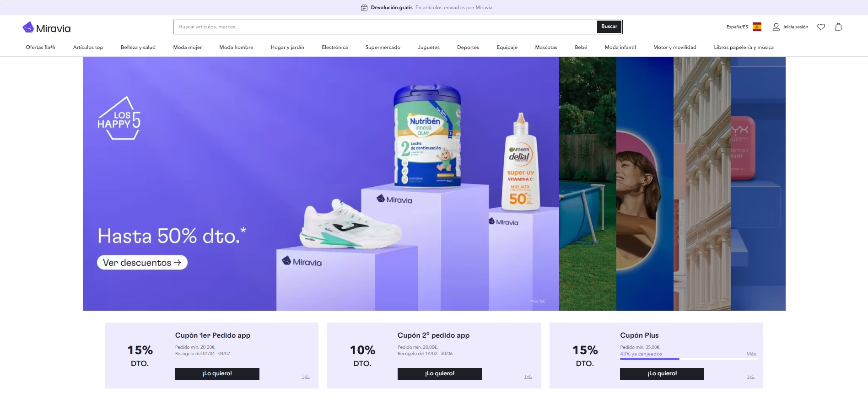Viewport: 868px width, 399px height.
Task: Select the woman portrait banner slide
Action: (645, 183)
